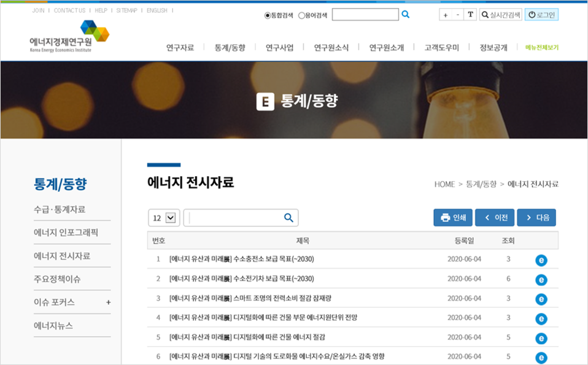The width and height of the screenshot is (588, 365).
Task: Click inside the list search input field
Action: click(x=235, y=218)
